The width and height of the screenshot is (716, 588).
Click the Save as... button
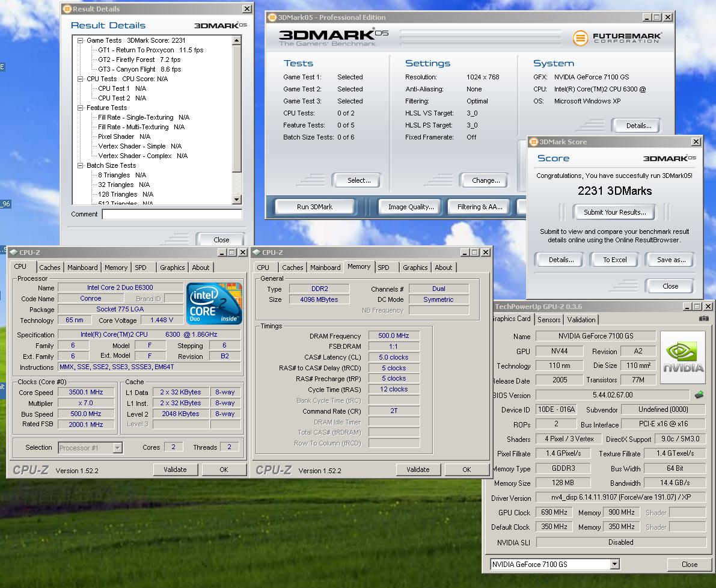click(671, 260)
